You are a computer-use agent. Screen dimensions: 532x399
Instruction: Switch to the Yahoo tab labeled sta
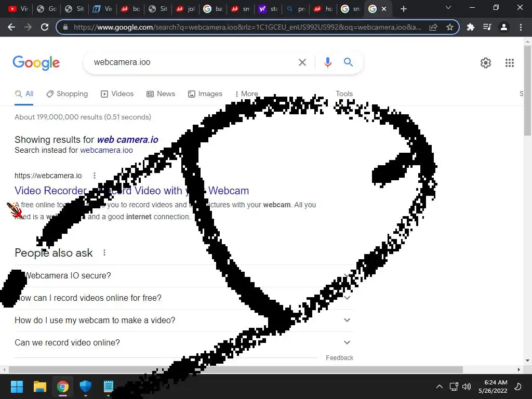pos(268,9)
